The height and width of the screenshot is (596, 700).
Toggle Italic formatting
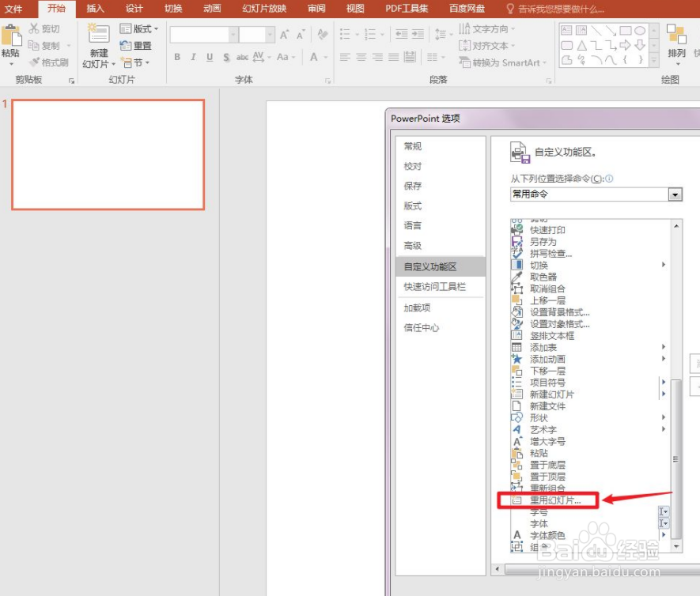pyautogui.click(x=193, y=57)
